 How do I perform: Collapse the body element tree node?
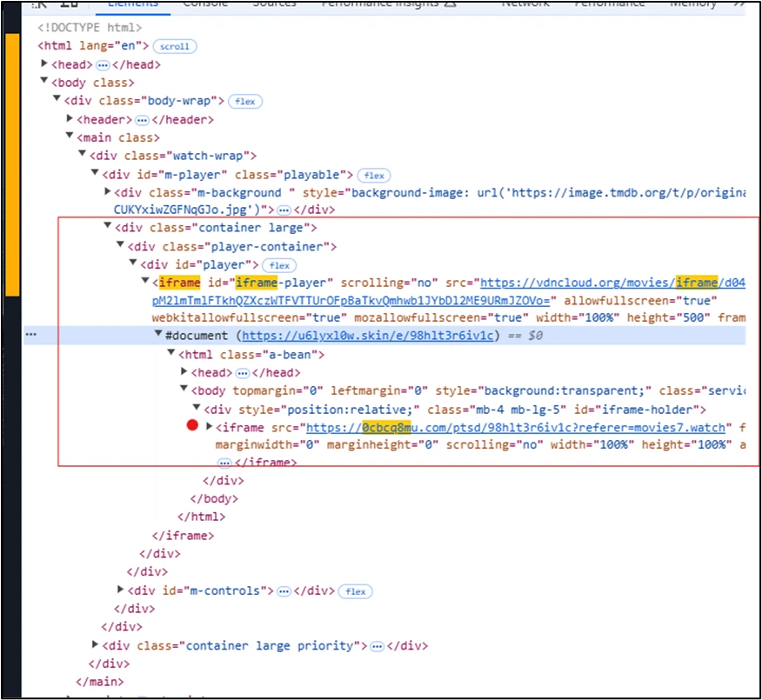pos(43,82)
